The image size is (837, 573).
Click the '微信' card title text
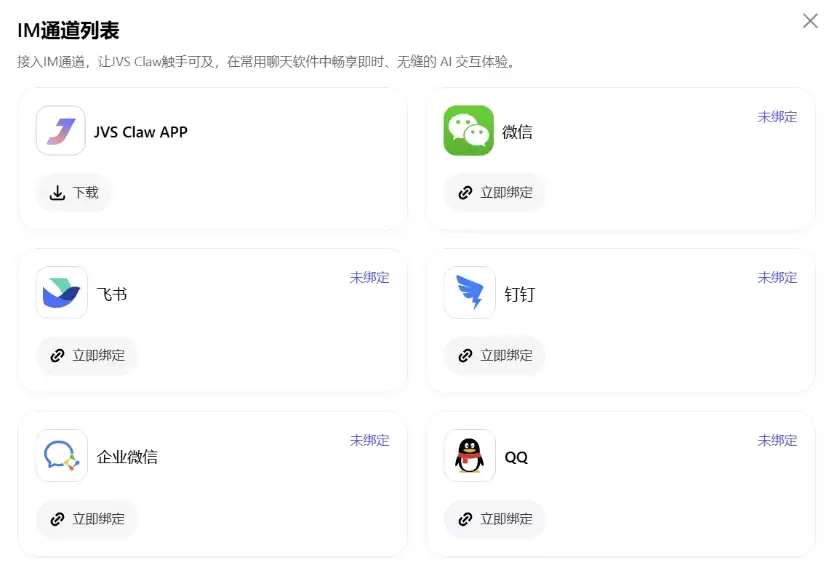pos(517,132)
